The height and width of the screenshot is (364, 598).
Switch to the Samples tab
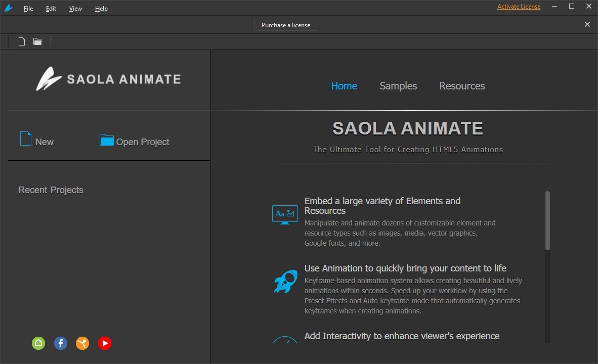[x=398, y=86]
